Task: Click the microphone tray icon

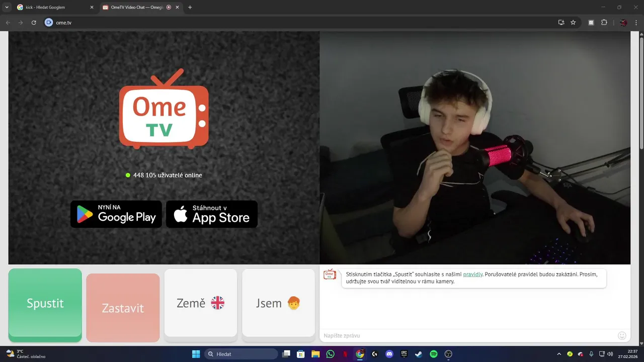Action: tap(591, 354)
